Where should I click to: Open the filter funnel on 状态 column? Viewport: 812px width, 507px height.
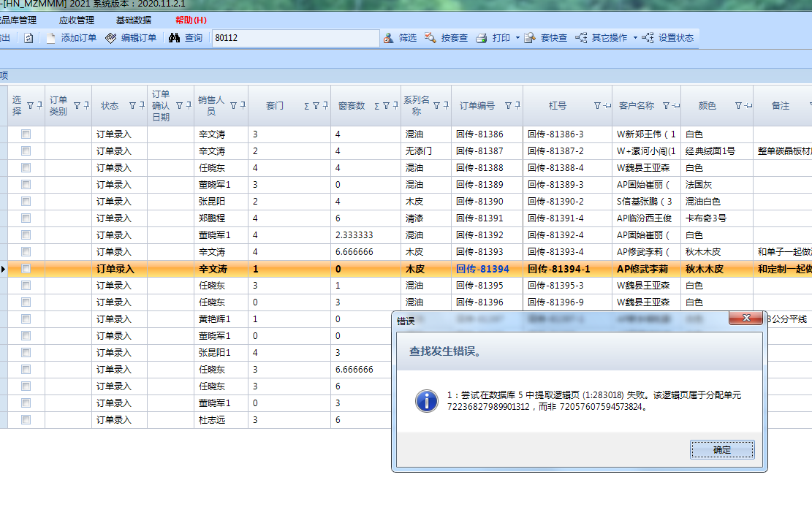point(132,106)
